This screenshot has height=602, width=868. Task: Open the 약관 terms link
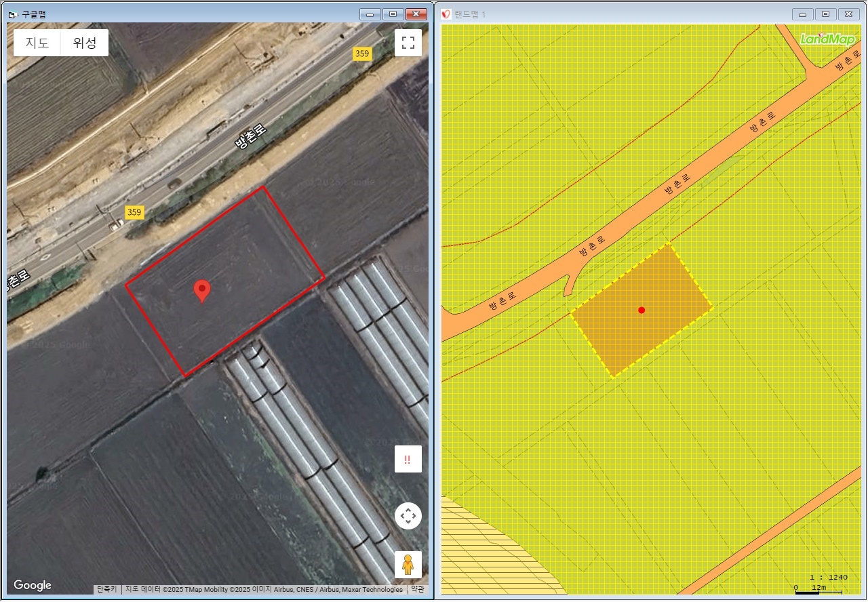point(417,589)
